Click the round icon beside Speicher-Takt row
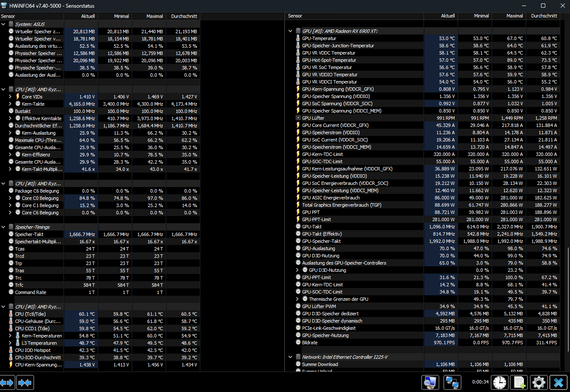 click(11, 234)
